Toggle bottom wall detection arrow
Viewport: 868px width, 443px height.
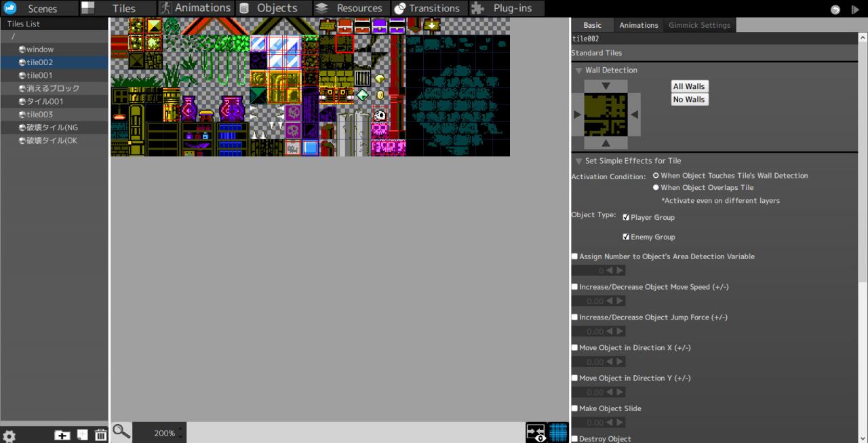tap(606, 142)
